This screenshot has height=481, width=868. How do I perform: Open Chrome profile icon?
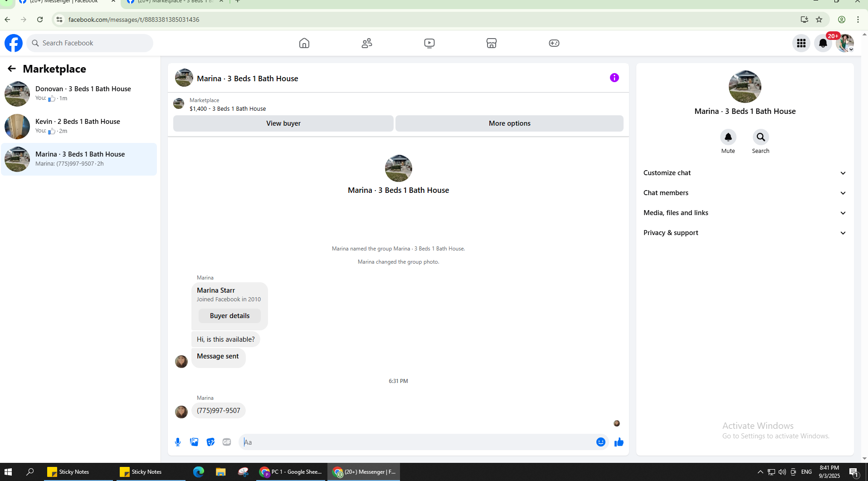tap(842, 20)
